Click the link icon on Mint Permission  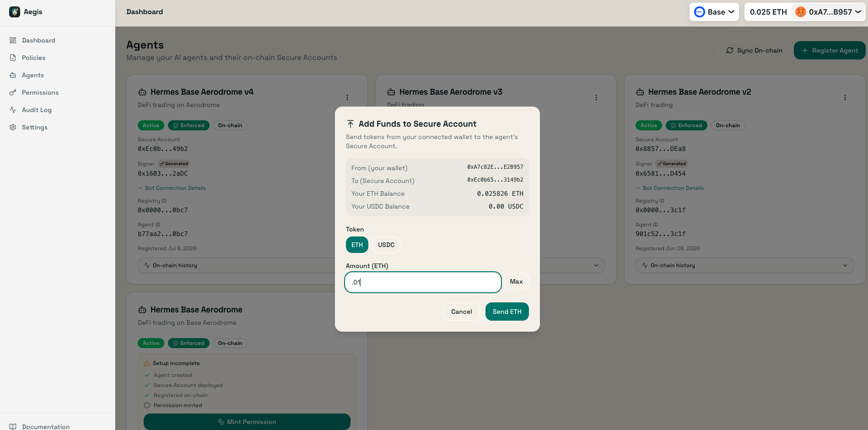click(x=221, y=422)
